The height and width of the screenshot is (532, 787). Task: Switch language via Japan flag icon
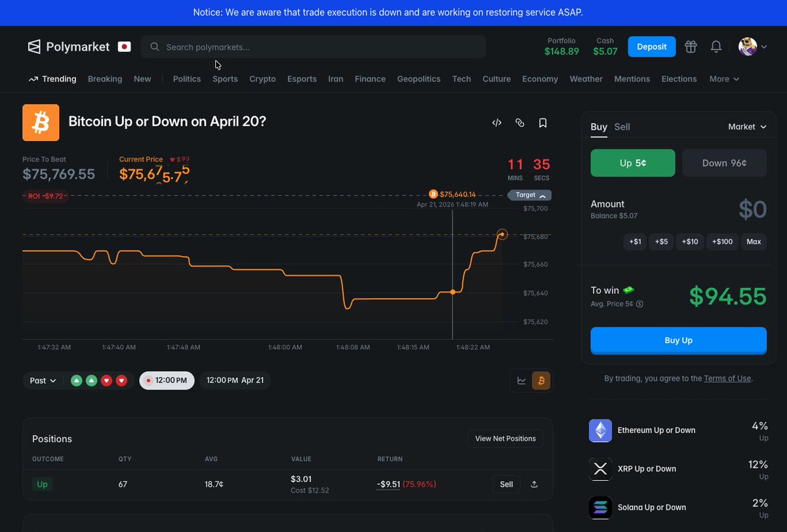coord(124,47)
